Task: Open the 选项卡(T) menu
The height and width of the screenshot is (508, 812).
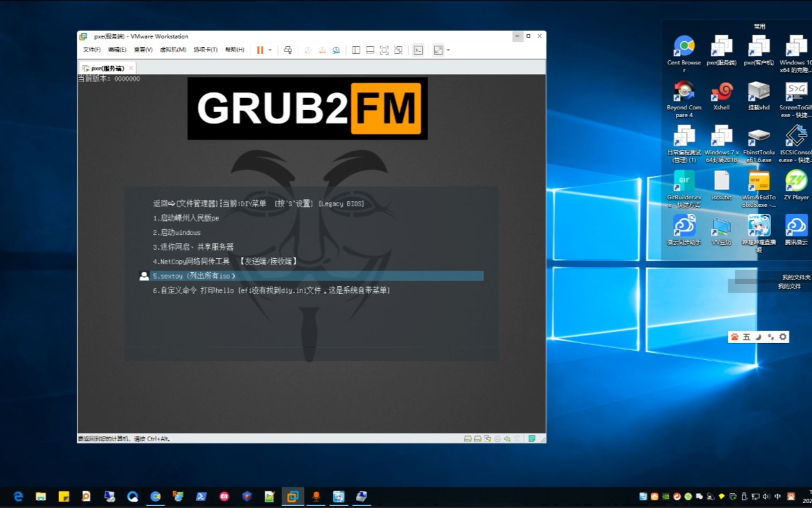Action: pos(206,49)
